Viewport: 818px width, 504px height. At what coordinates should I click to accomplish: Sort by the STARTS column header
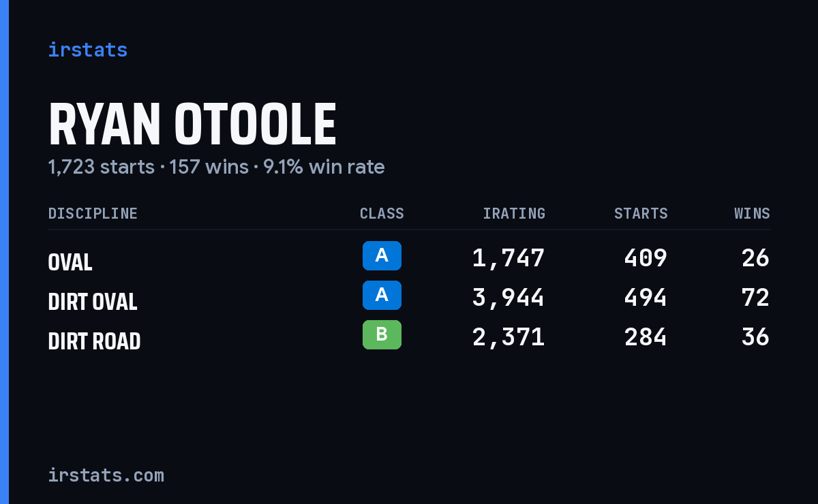(641, 214)
